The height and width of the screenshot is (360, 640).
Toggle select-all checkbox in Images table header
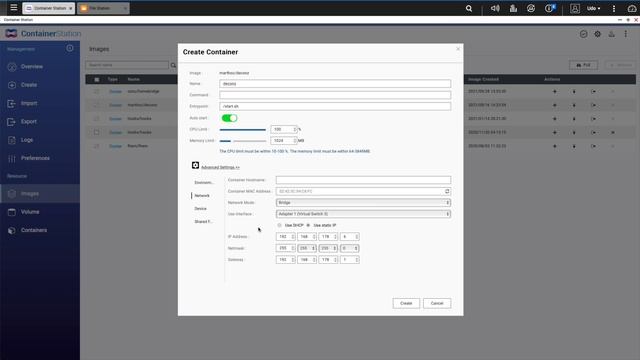97,80
